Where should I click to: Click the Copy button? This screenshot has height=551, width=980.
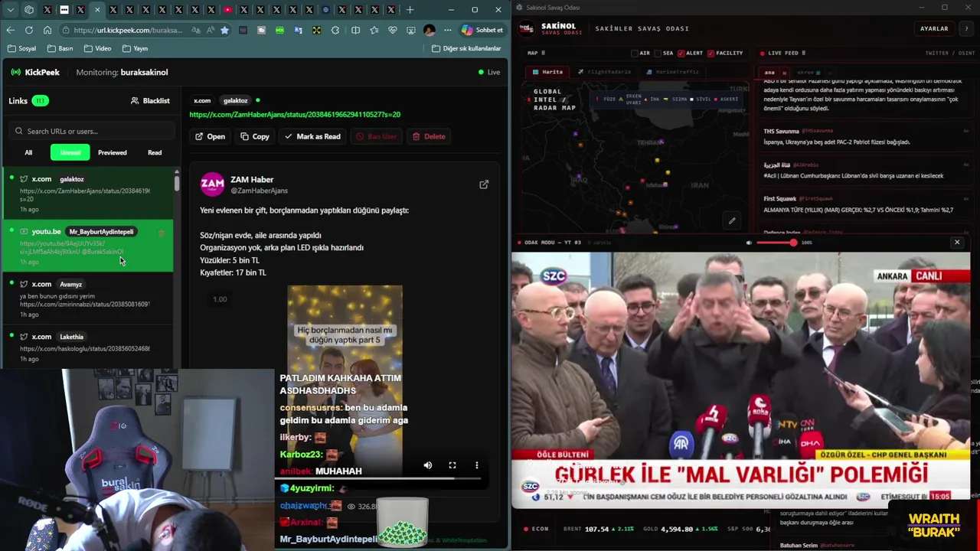(x=255, y=136)
